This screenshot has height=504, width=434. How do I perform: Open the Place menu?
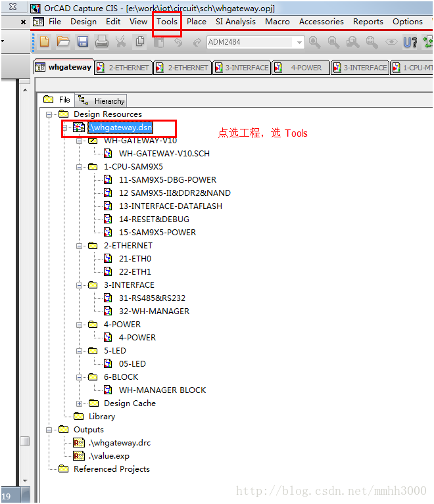[197, 22]
